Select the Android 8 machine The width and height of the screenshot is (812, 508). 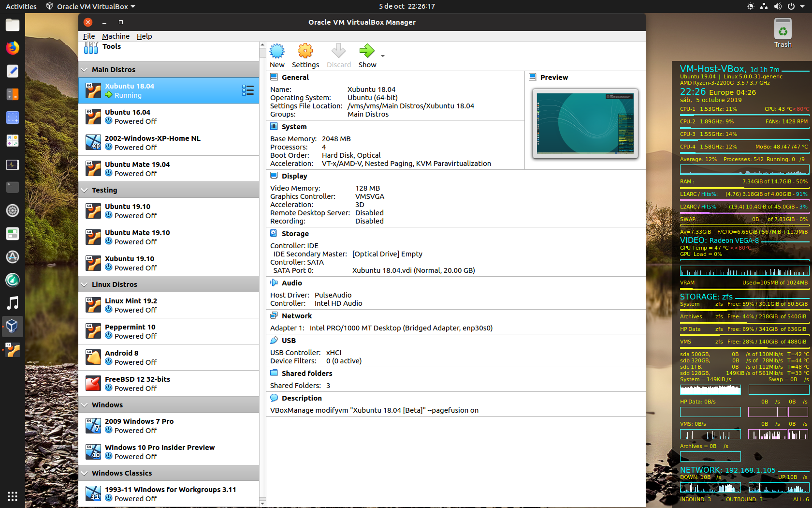(169, 358)
